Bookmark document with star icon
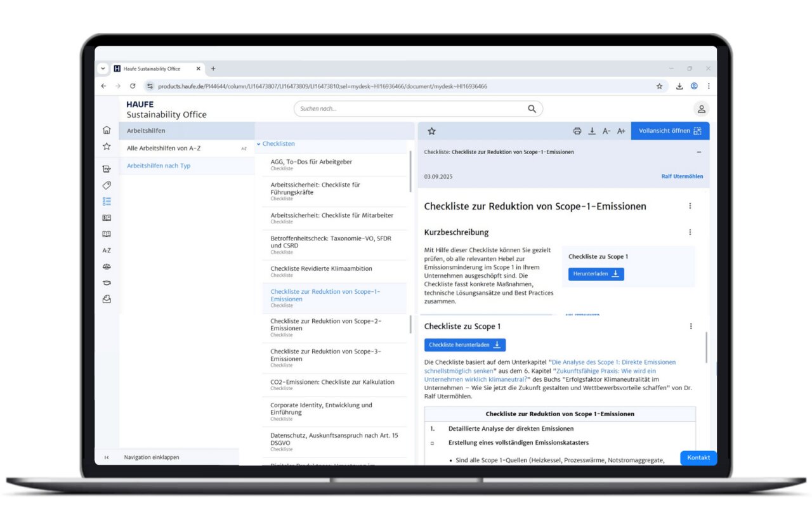 click(x=432, y=131)
